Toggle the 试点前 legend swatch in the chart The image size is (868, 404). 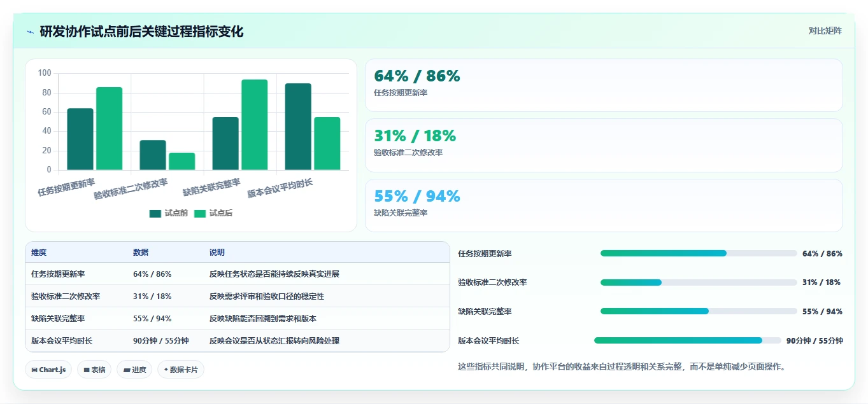pos(156,213)
